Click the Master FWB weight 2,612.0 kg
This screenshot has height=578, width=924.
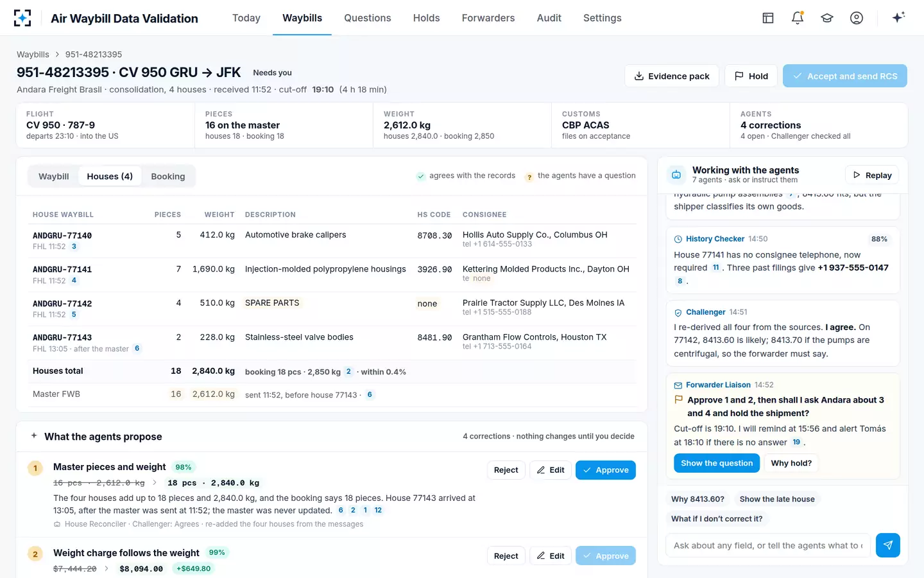pos(214,394)
